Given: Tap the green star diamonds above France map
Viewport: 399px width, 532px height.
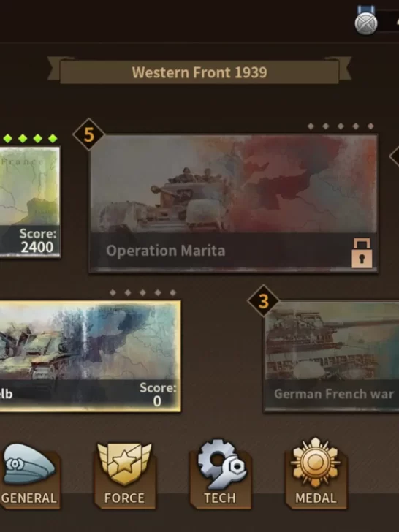Looking at the screenshot, I should coord(30,138).
